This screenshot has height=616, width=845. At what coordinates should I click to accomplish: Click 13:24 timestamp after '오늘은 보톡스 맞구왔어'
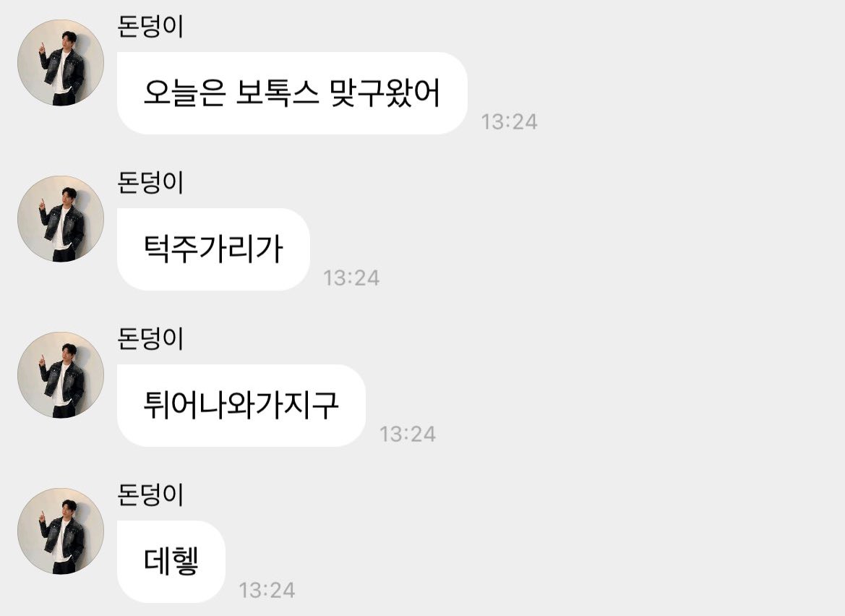(x=510, y=121)
